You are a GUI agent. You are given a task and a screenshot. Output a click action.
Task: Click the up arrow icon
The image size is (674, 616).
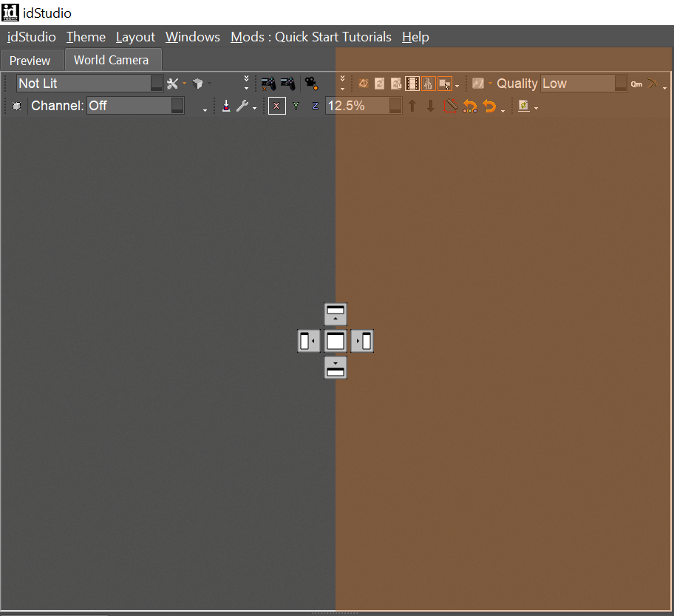pyautogui.click(x=412, y=106)
